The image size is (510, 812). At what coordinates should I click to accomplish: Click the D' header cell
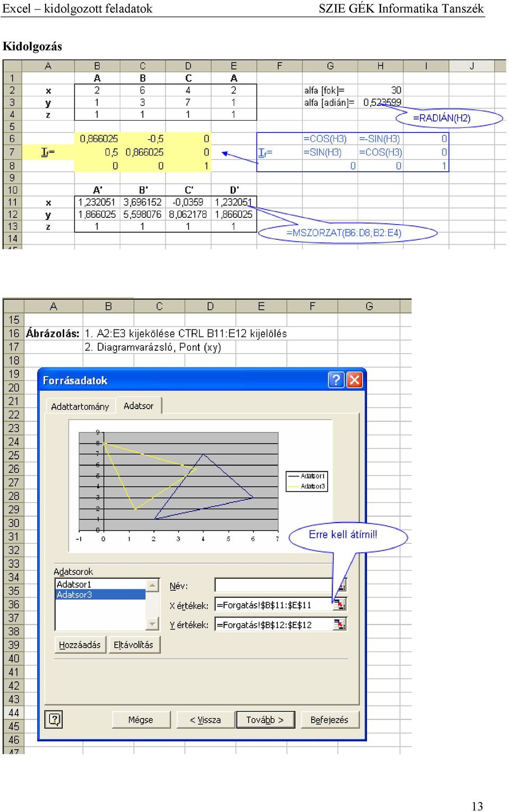click(234, 190)
